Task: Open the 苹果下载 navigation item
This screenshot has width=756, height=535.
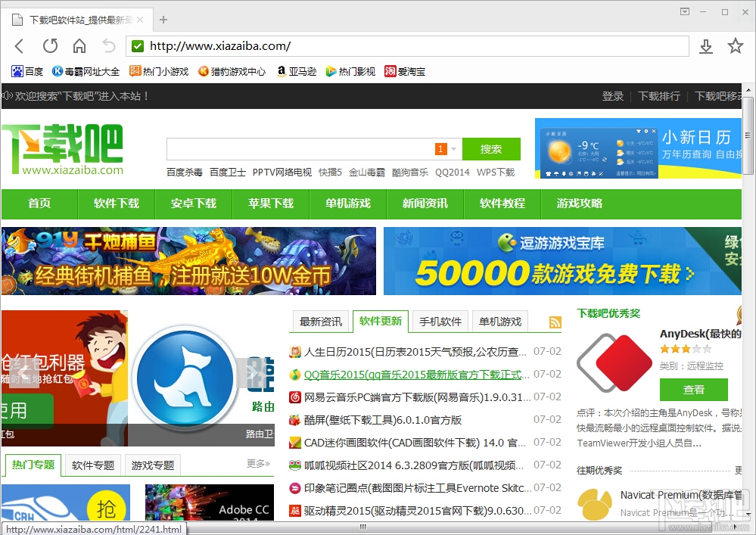Action: coord(271,204)
